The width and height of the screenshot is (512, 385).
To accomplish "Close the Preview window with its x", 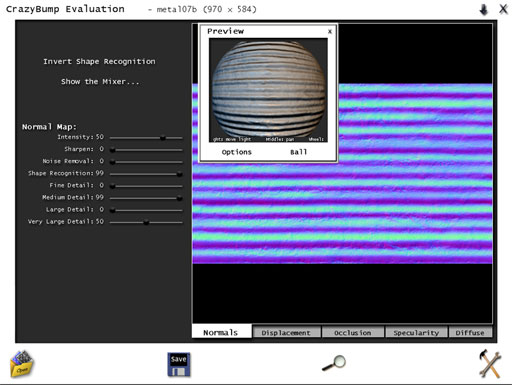I will pos(330,31).
